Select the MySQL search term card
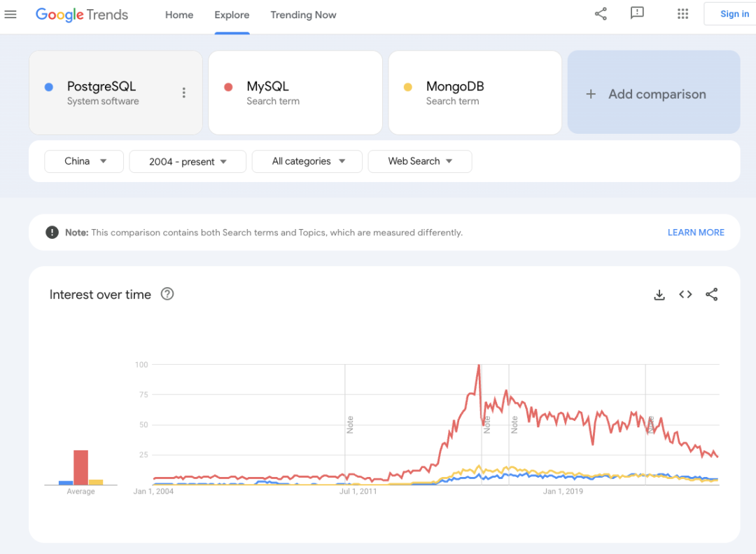The height and width of the screenshot is (554, 756). (295, 92)
